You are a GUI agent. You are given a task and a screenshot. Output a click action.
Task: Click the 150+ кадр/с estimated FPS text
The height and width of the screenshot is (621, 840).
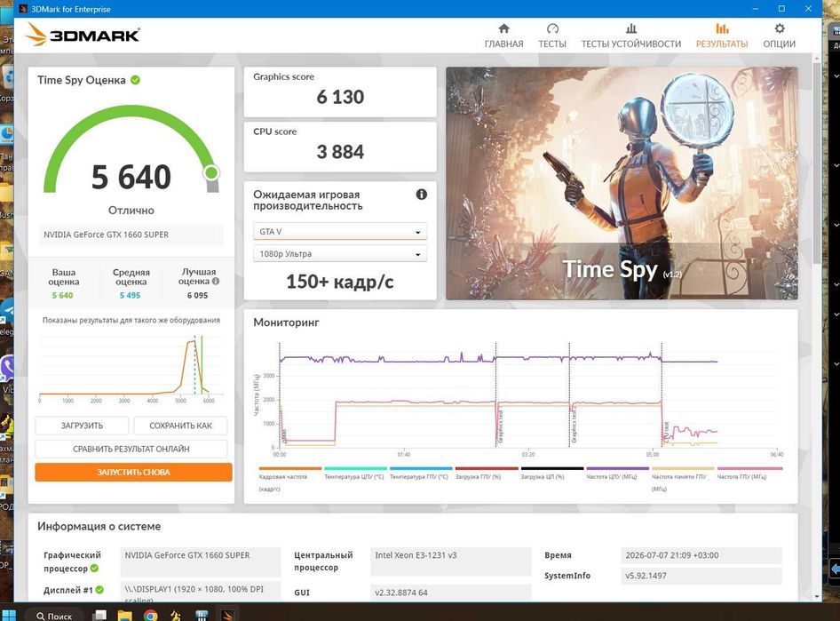pos(340,282)
